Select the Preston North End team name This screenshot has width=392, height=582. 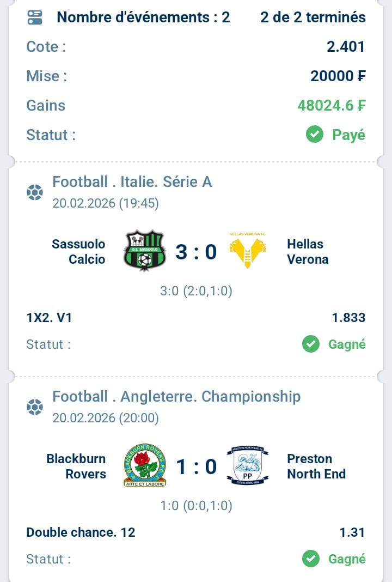[316, 466]
